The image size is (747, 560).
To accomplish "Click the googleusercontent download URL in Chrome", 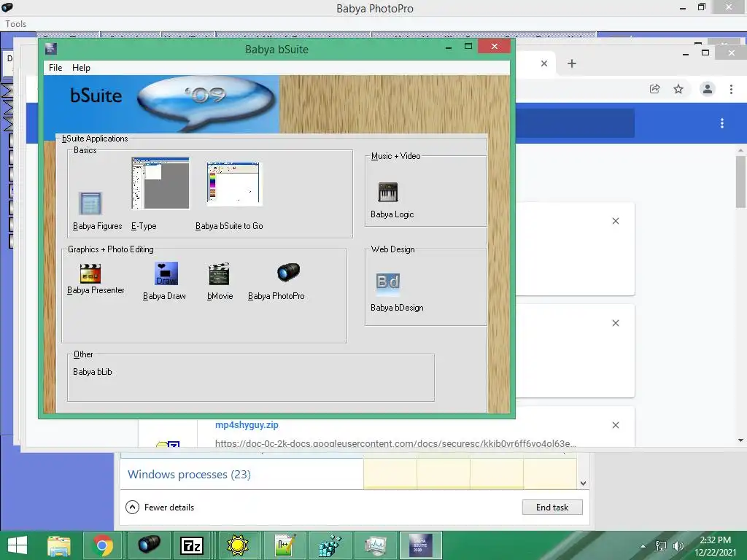I will point(395,443).
